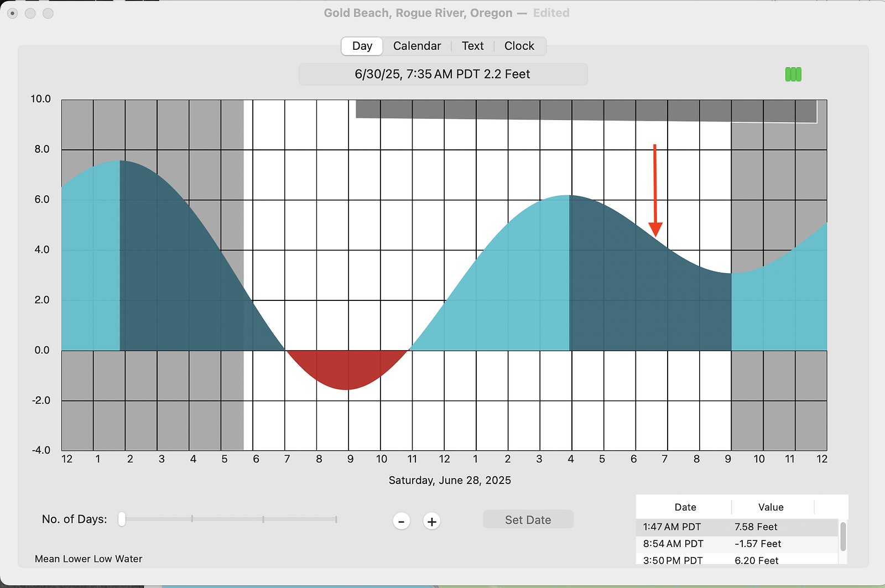
Task: Minimize the Gold Beach tide window
Action: click(30, 13)
